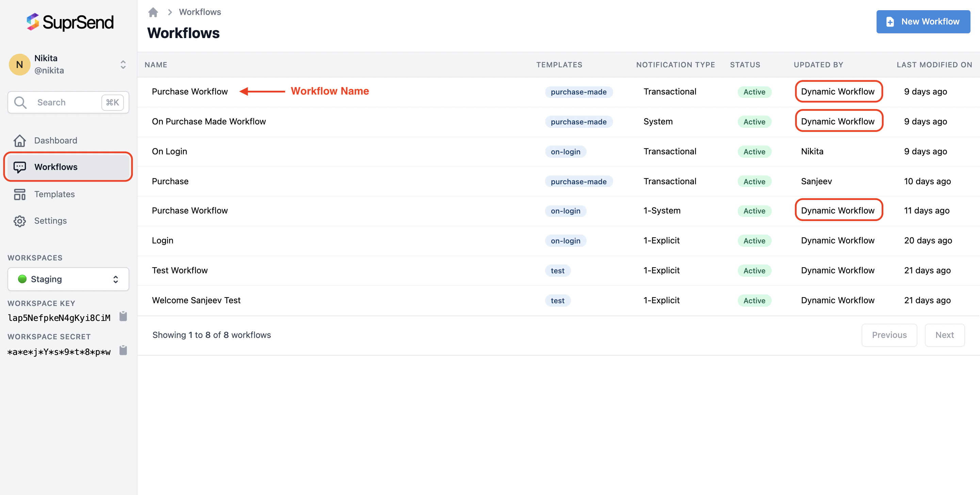Screen dimensions: 980x495
Task: Click Nikita's N avatar circle
Action: 19,65
